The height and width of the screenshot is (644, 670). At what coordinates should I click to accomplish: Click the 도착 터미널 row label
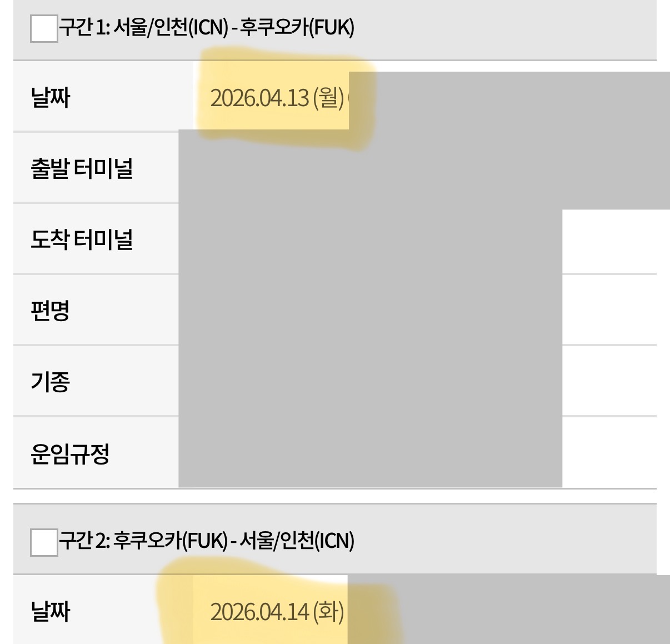pos(82,239)
